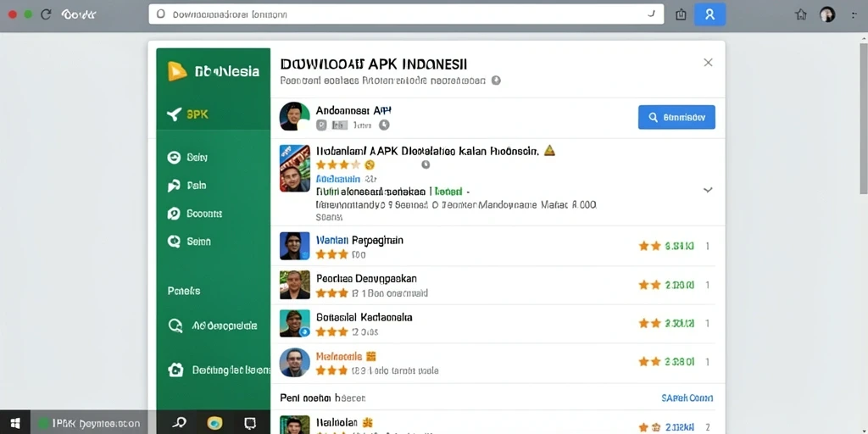Click the chat bubble taskbar icon
The width and height of the screenshot is (868, 434).
pos(250,424)
